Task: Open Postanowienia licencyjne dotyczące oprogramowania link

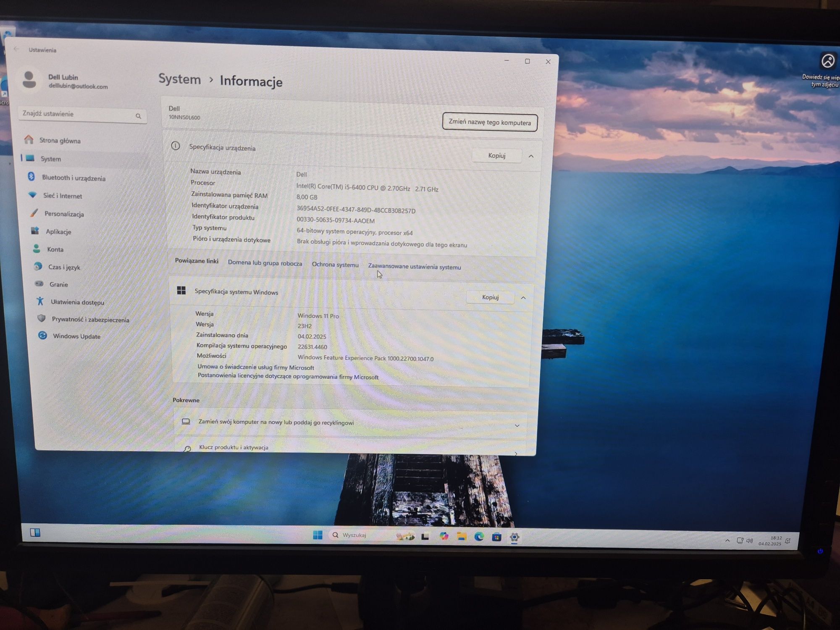Action: pos(288,376)
